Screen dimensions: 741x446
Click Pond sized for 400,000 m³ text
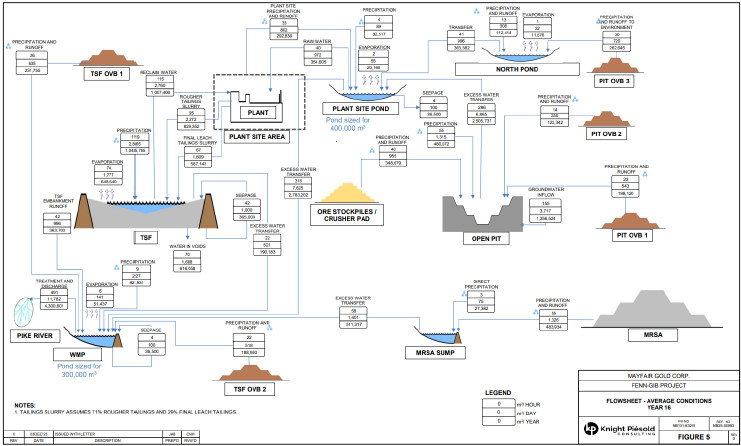tap(348, 124)
